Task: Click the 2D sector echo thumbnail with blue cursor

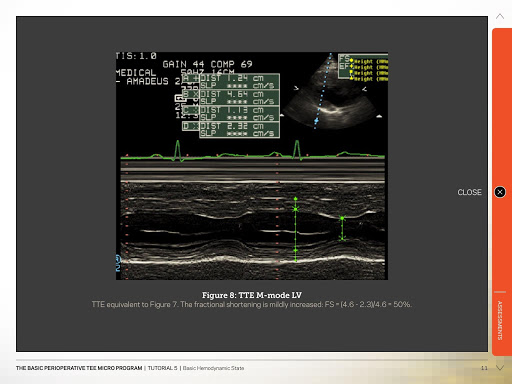Action: (331, 92)
